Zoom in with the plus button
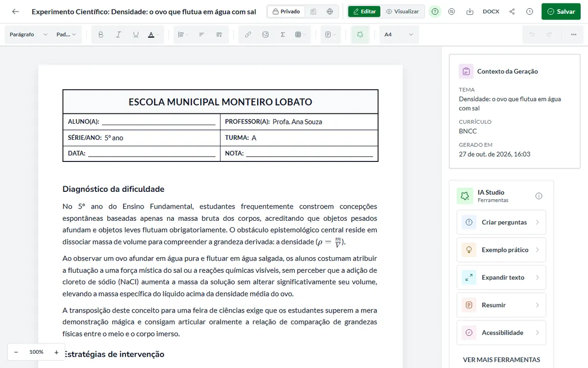 pos(56,352)
